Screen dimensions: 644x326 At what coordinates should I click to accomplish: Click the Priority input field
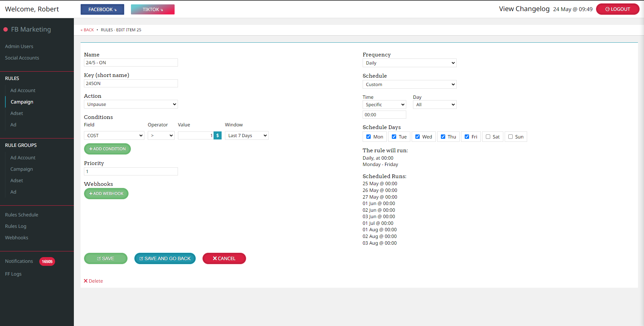[x=131, y=171]
